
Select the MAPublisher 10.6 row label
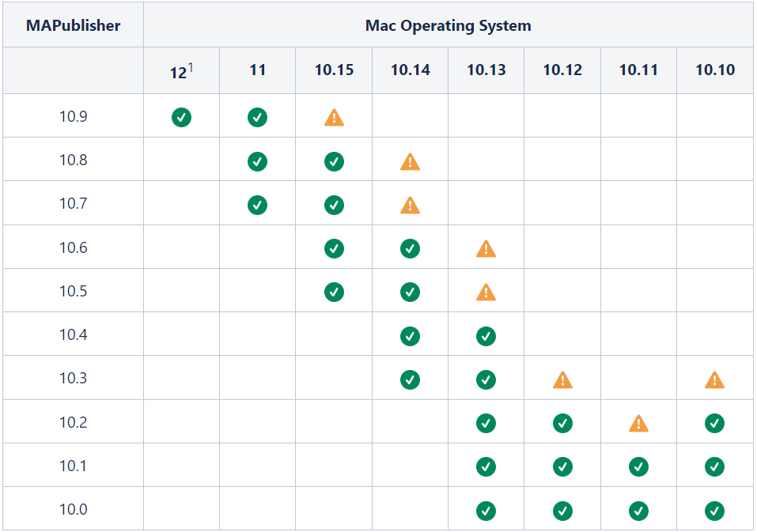[73, 247]
